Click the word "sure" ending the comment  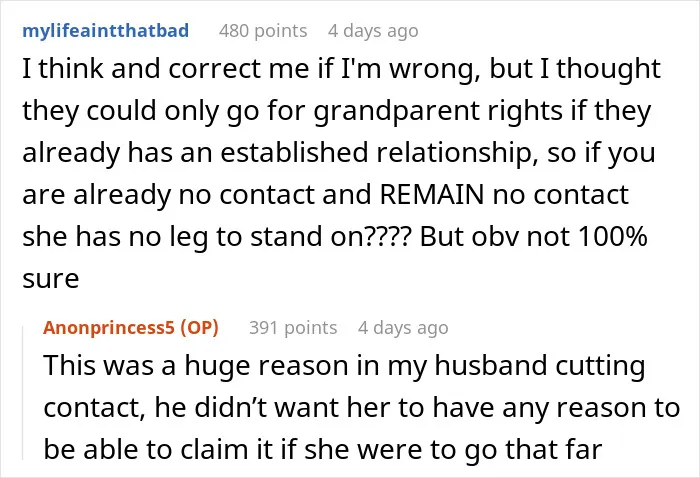point(51,279)
